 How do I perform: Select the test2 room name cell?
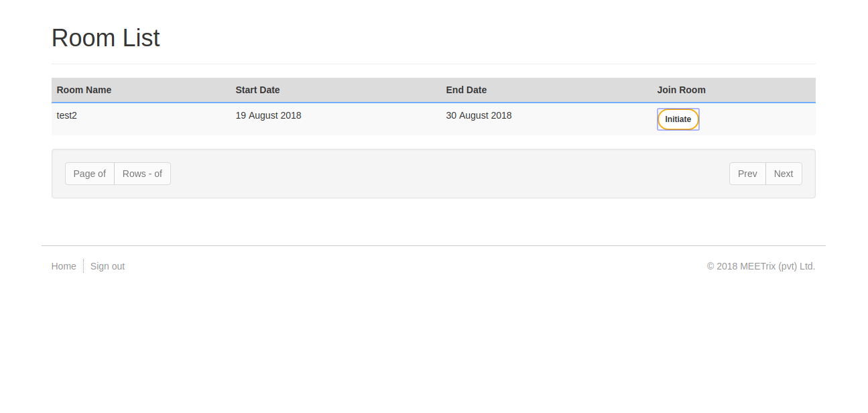click(x=67, y=115)
